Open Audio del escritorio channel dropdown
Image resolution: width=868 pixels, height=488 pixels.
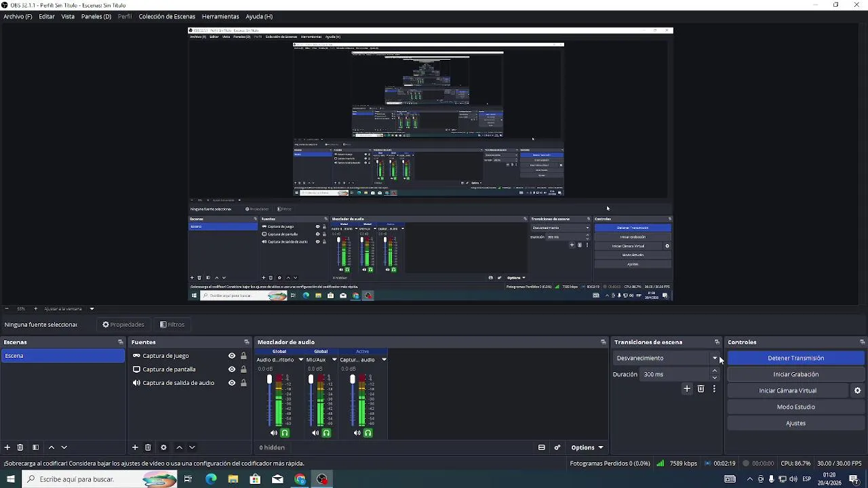coord(301,360)
